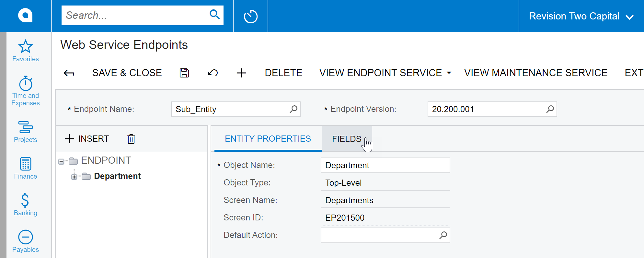This screenshot has height=258, width=644.
Task: Click the Screen Name value Departments
Action: click(349, 200)
